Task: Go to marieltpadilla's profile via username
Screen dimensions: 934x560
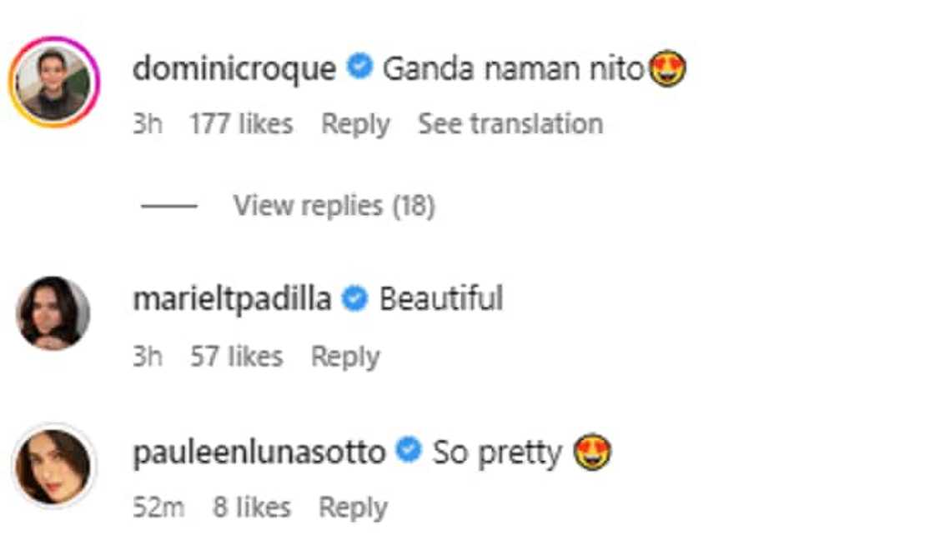Action: coord(232,298)
